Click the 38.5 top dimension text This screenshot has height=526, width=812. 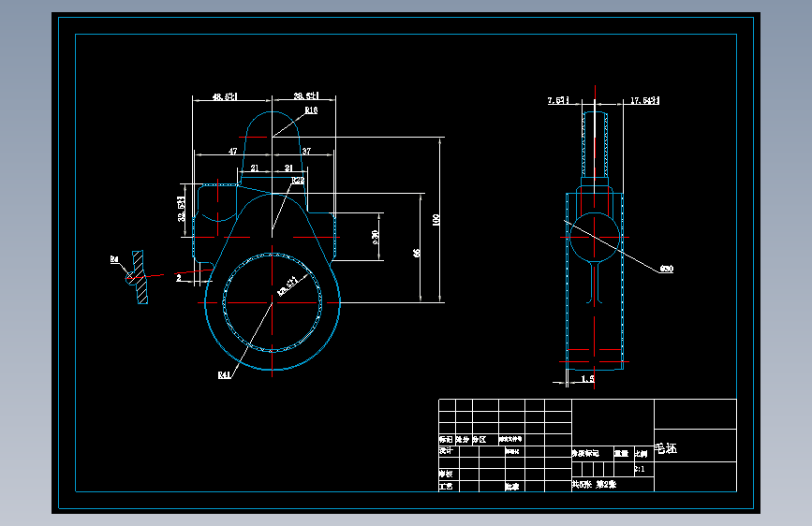click(306, 95)
